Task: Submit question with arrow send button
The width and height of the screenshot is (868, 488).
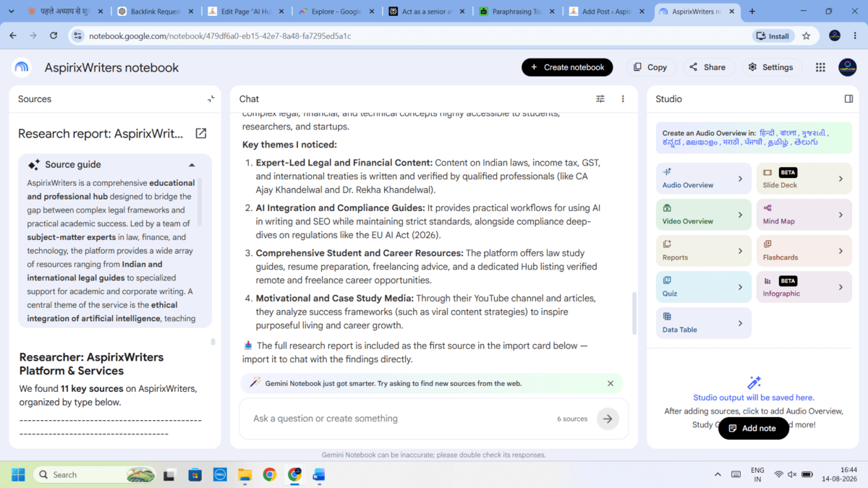Action: [608, 419]
